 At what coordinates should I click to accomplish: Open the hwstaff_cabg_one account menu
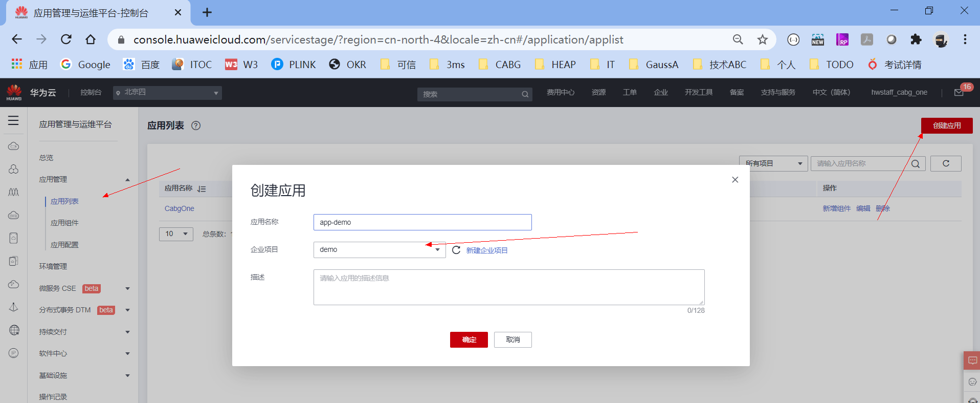pos(899,92)
